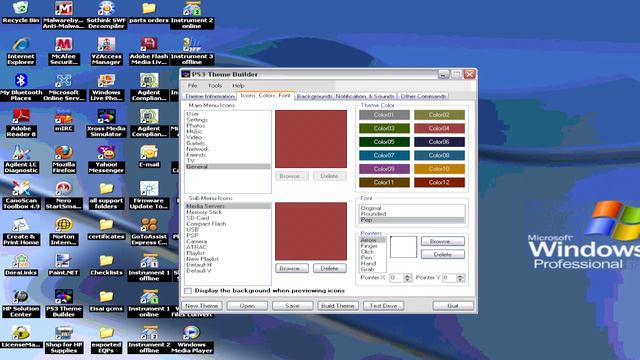640x360 pixels.
Task: Select Memory Stick in Sub-Menu Icons list
Action: [x=228, y=212]
